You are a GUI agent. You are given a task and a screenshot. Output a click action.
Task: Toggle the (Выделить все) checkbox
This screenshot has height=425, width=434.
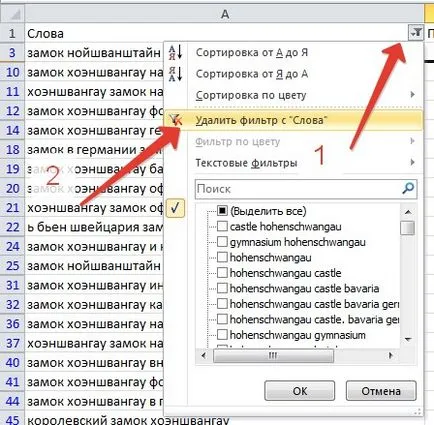pos(222,211)
